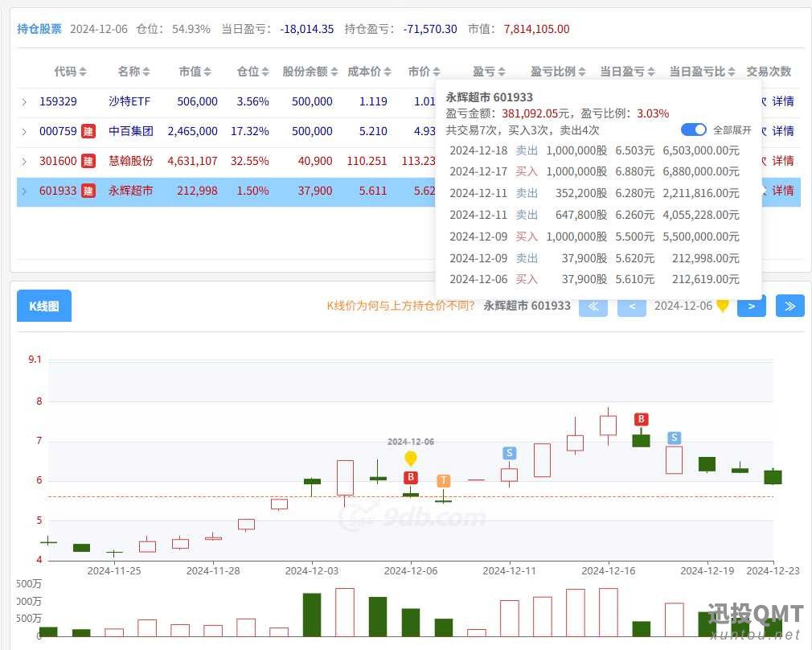Click the 仓位 summary value 54.93%
Screen dimensions: 812x650
(x=191, y=29)
